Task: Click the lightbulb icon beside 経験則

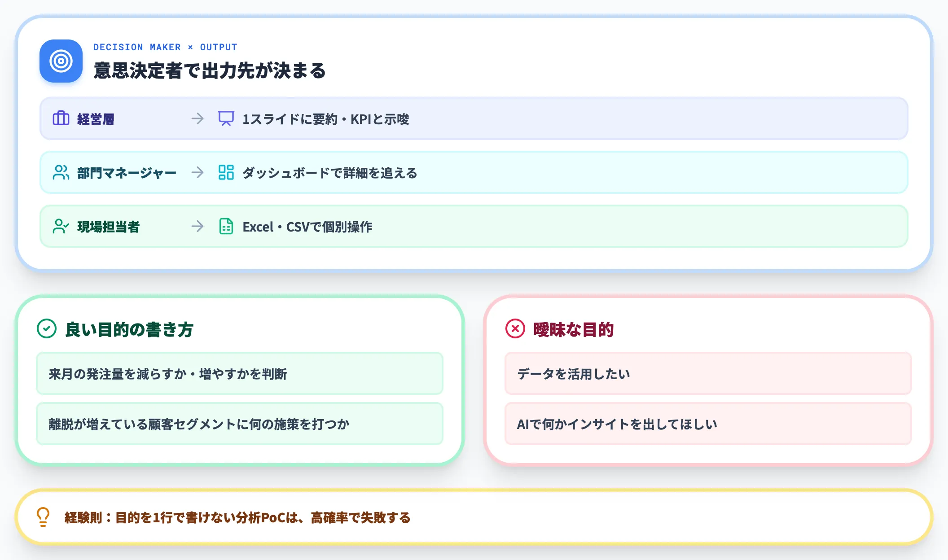Action: coord(43,517)
